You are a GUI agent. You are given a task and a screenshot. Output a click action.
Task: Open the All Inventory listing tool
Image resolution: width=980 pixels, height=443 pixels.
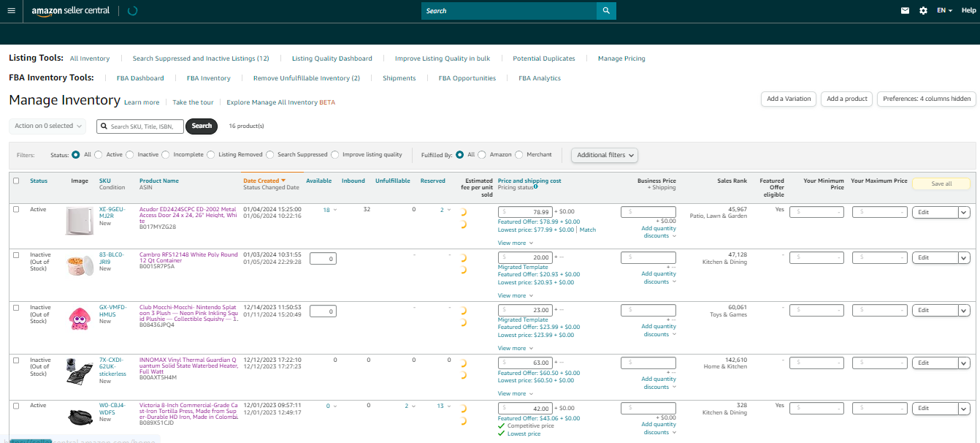[90, 58]
